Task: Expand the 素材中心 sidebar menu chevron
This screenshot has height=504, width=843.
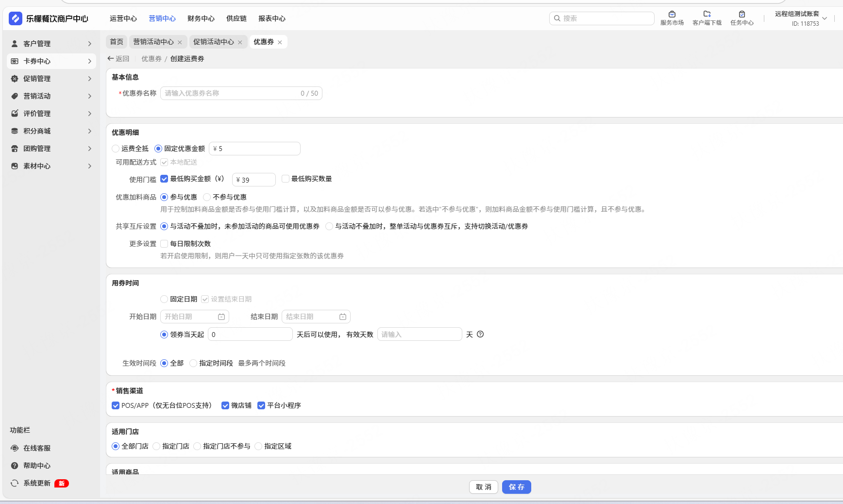Action: pos(90,166)
